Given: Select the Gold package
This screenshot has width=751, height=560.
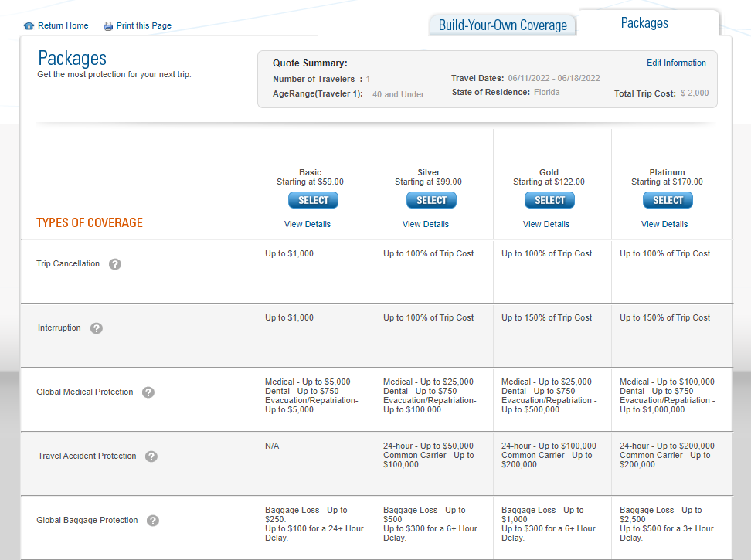Looking at the screenshot, I should [549, 200].
